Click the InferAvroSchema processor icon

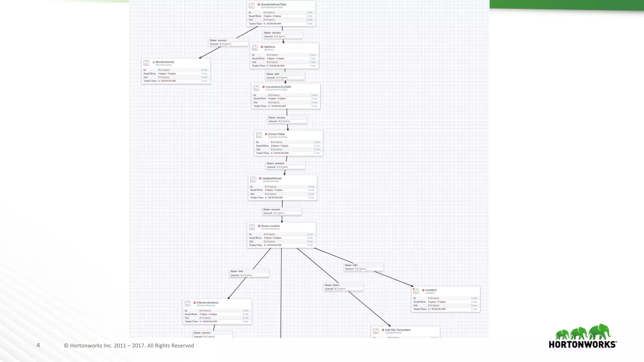pos(188,303)
